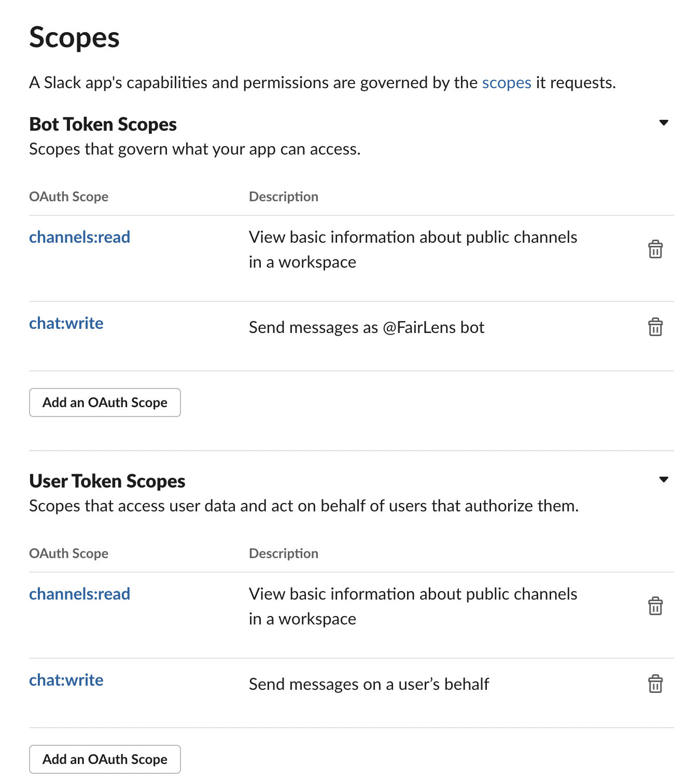Add an OAuth Scope under Bot Token Scopes
This screenshot has width=700, height=778.
[105, 402]
